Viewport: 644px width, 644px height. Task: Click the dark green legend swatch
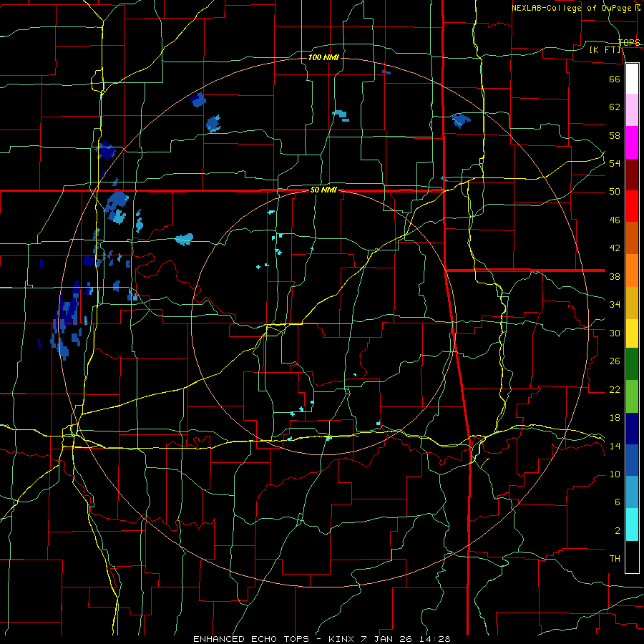click(632, 364)
